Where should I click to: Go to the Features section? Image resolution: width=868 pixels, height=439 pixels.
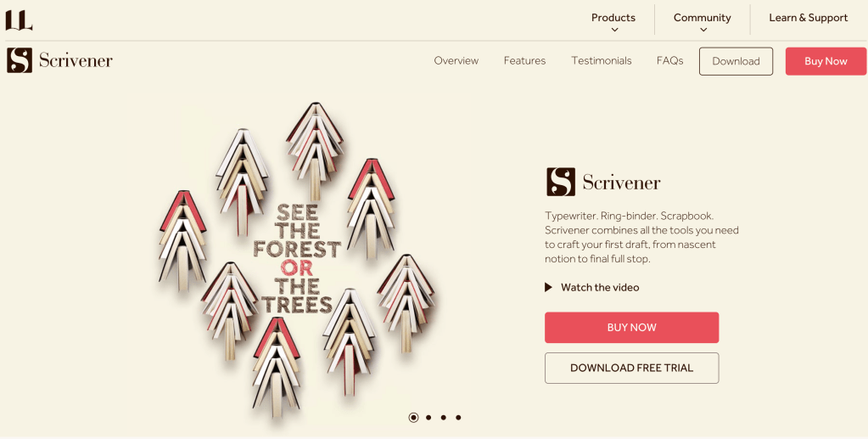pos(524,61)
